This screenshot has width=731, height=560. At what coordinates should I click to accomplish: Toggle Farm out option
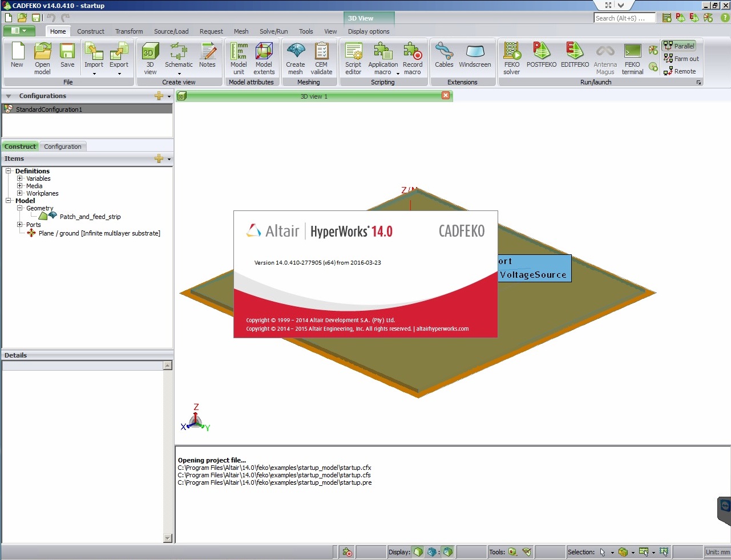click(681, 59)
